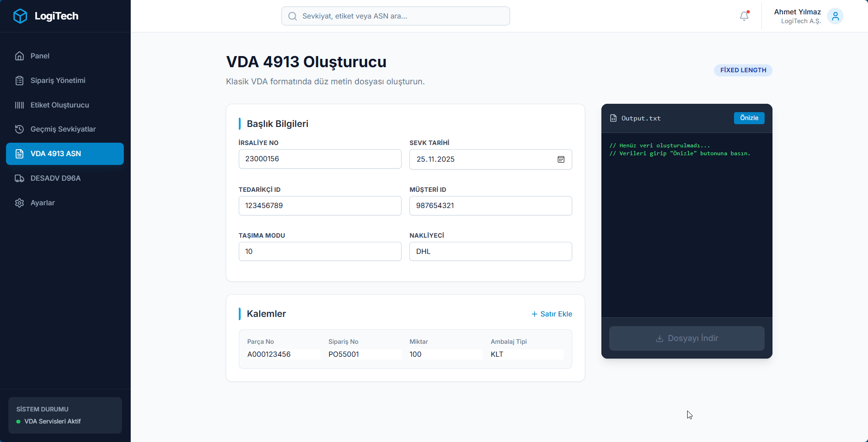This screenshot has width=868, height=442.
Task: Edit the Parça No value A000123456
Action: [283, 354]
